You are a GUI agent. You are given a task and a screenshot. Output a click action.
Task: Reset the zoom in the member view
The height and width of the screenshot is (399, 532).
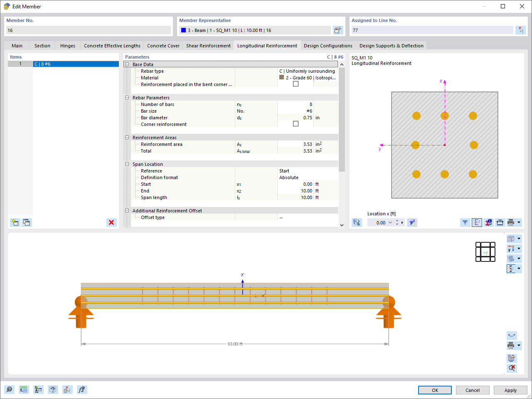pos(512,368)
